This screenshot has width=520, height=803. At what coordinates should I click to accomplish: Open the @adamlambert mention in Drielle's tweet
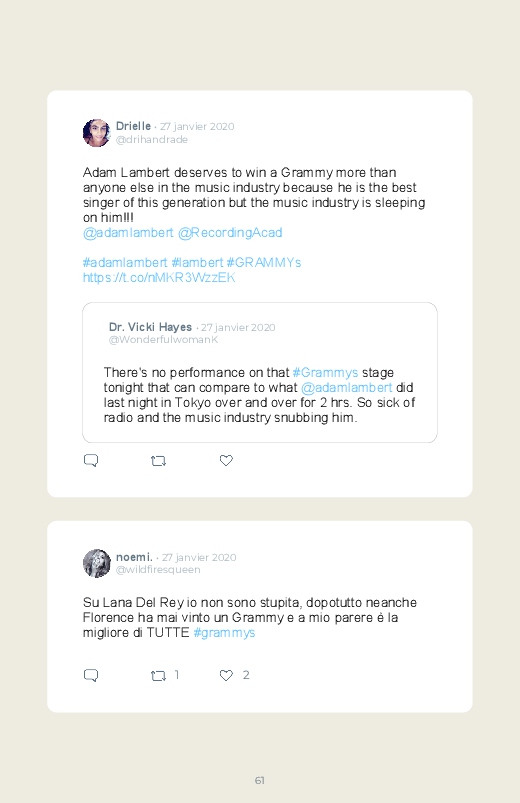(x=128, y=233)
